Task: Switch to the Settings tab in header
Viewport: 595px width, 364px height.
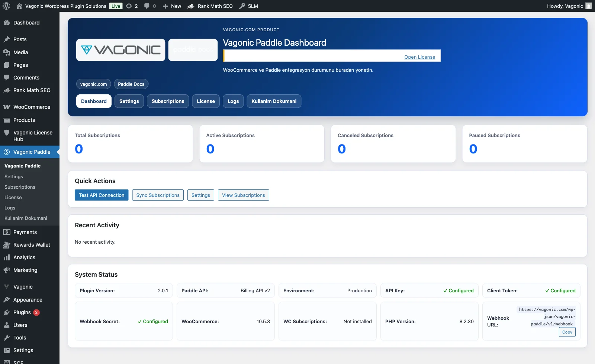Action: 129,101
